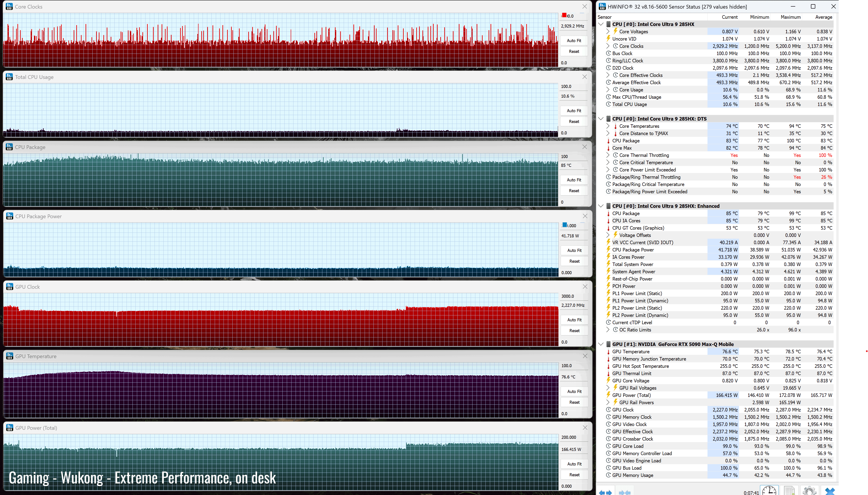Edit the 200.000 maximum field in GPU Power graph
The height and width of the screenshot is (495, 868).
(574, 437)
